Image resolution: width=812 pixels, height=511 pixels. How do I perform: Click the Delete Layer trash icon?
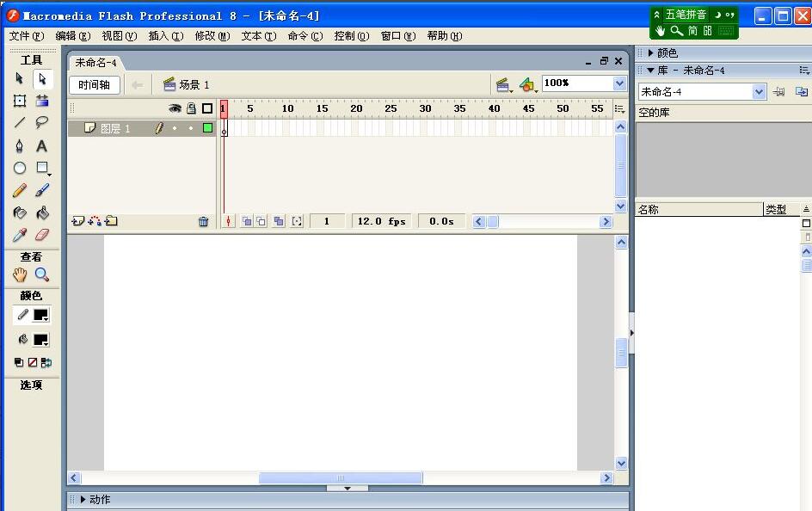click(x=204, y=222)
